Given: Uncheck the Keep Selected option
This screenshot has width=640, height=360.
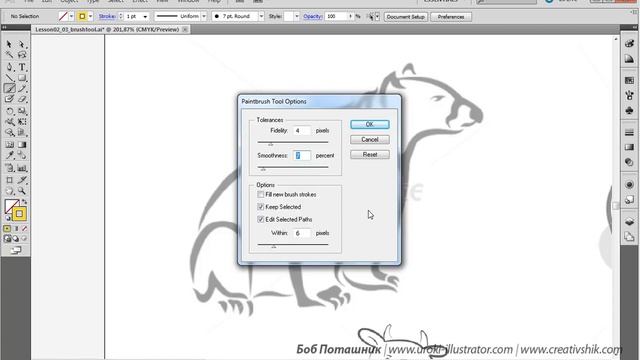Looking at the screenshot, I should coord(260,207).
